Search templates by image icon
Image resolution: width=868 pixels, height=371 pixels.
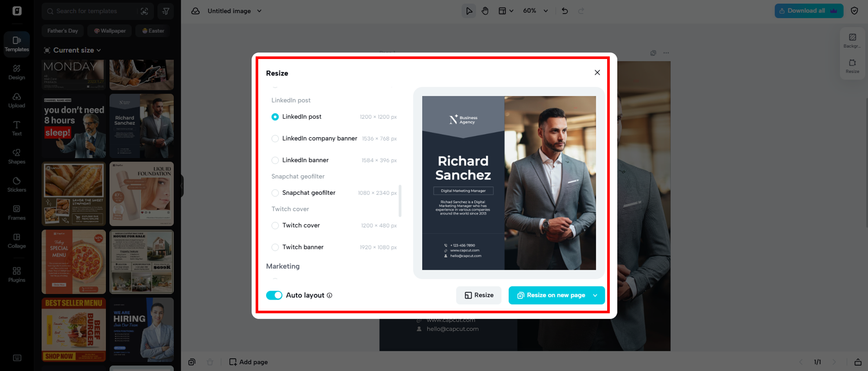(145, 11)
